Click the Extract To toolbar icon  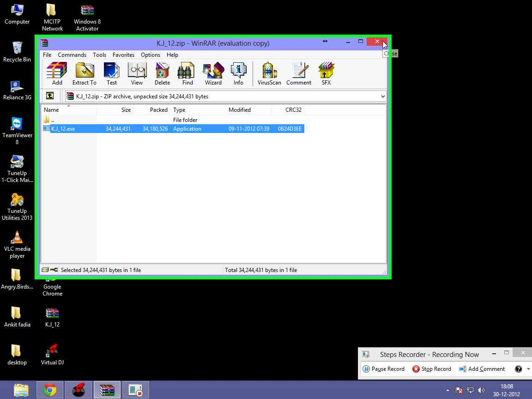[x=84, y=73]
